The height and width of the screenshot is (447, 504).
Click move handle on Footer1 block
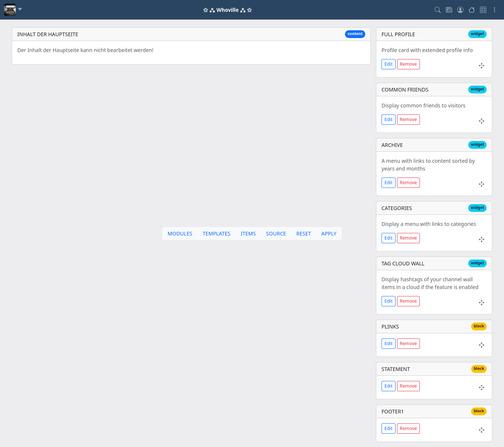point(481,430)
